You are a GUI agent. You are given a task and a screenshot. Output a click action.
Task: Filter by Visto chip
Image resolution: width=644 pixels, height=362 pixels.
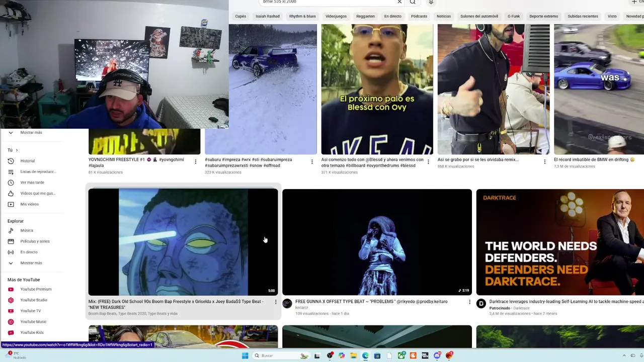612,16
